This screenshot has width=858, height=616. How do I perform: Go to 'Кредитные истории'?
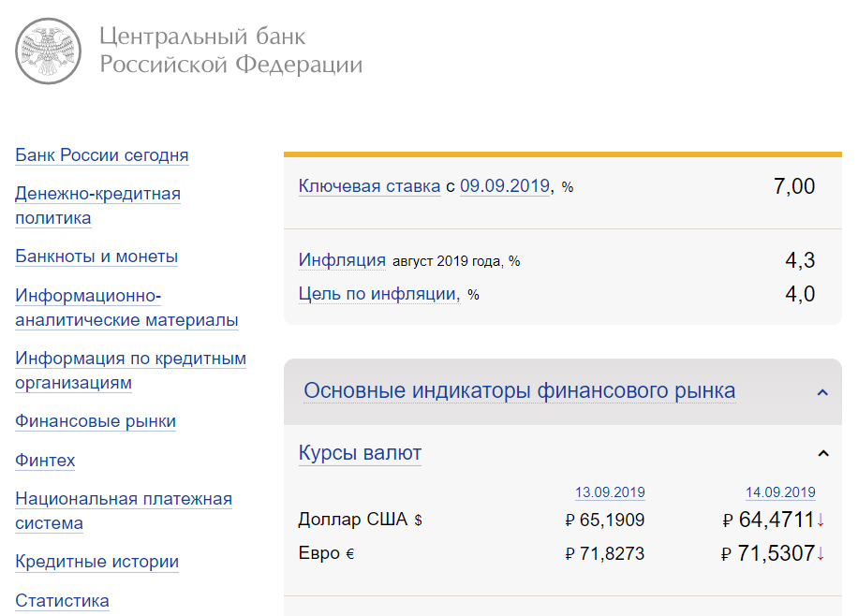(96, 562)
